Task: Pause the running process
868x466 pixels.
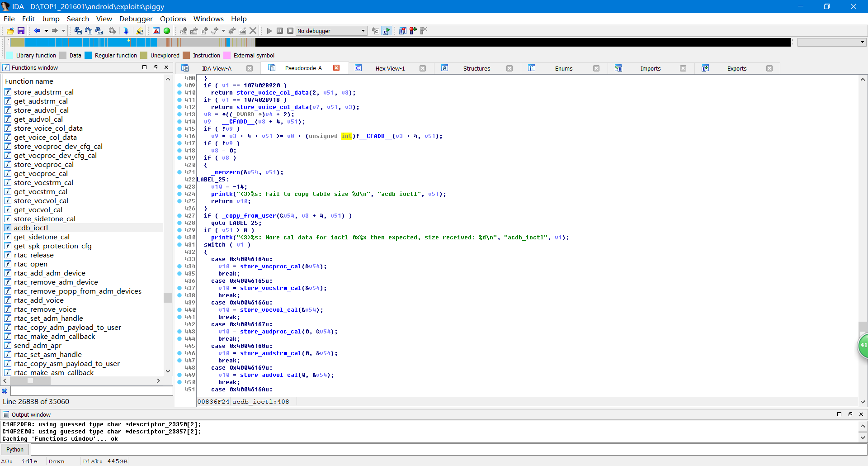Action: (280, 31)
